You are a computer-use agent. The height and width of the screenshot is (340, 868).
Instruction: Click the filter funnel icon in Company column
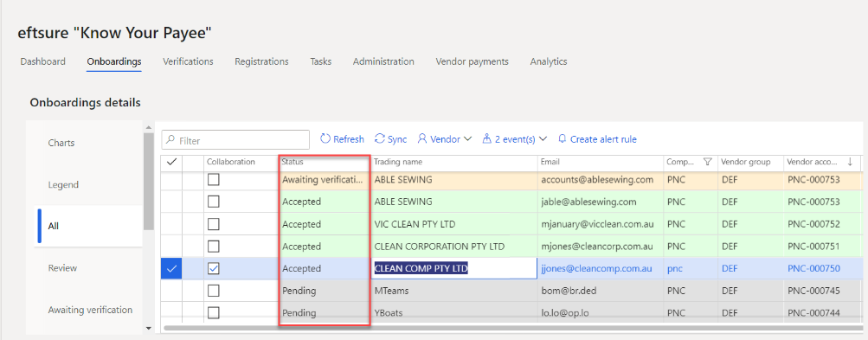click(x=707, y=162)
